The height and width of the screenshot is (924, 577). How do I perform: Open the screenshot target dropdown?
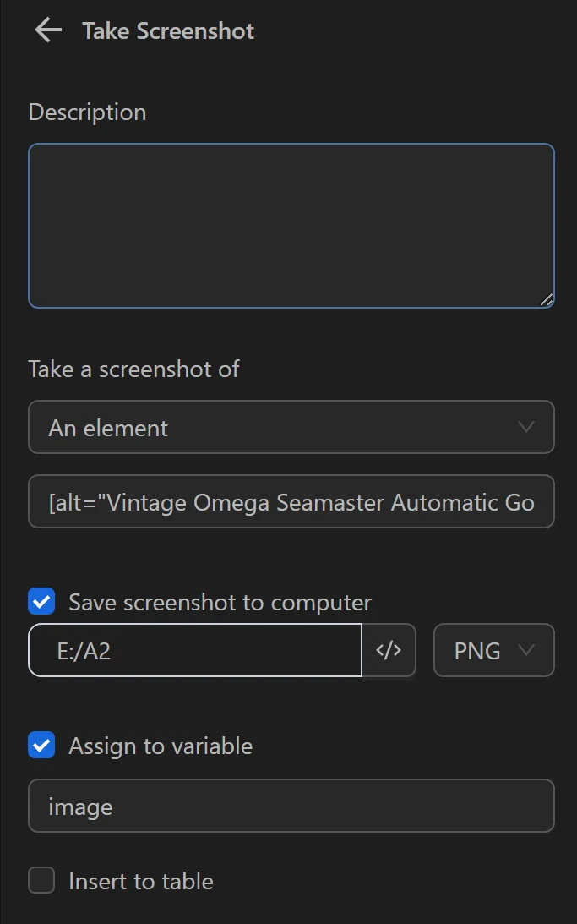[x=291, y=427]
